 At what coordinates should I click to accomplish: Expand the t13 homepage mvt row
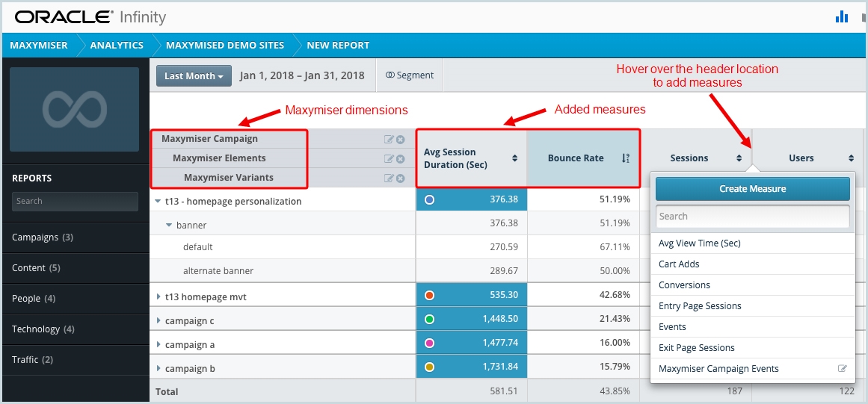158,296
